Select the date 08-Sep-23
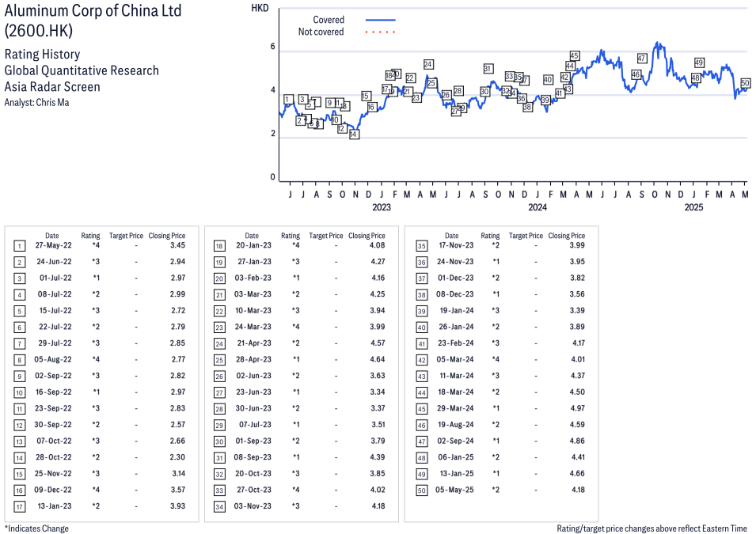Image resolution: width=756 pixels, height=534 pixels. pyautogui.click(x=253, y=457)
